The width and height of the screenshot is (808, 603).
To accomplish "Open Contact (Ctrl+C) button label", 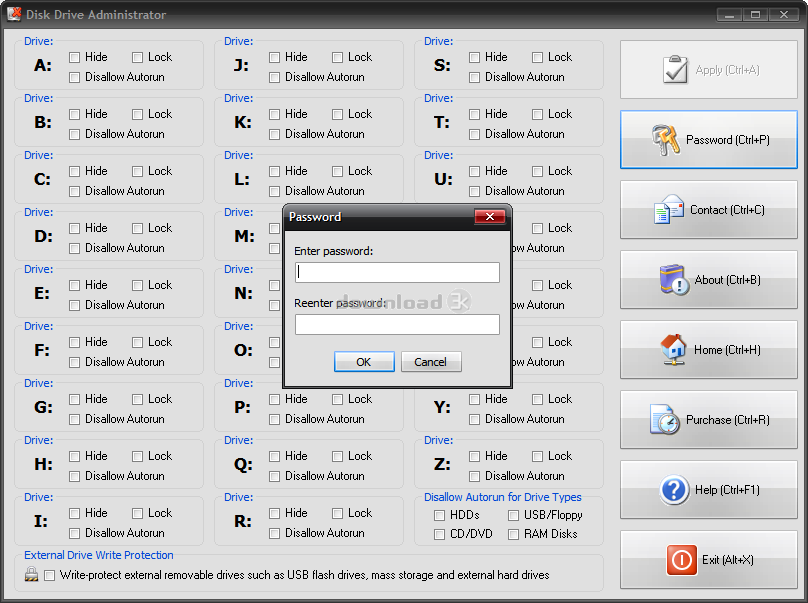I will click(x=727, y=210).
